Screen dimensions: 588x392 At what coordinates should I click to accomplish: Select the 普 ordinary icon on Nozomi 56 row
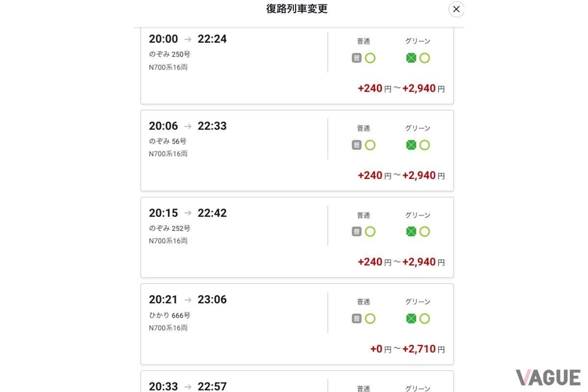coord(356,145)
